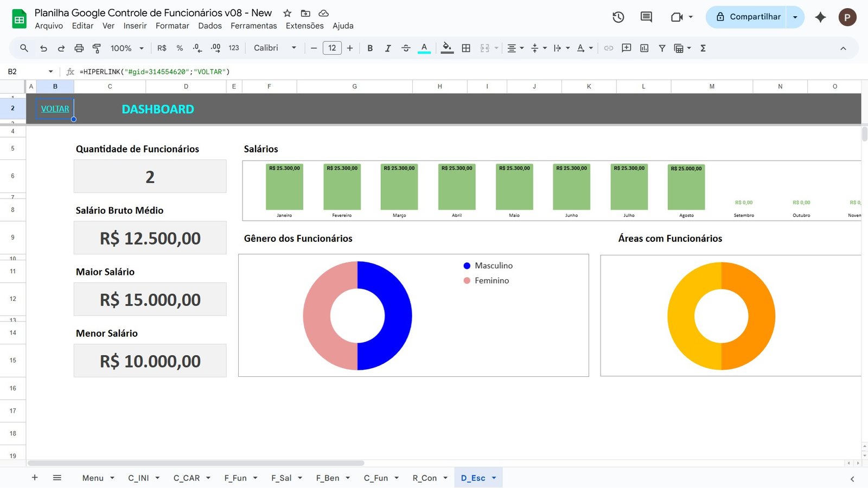Open the text color picker
The height and width of the screenshot is (488, 868).
click(x=424, y=48)
